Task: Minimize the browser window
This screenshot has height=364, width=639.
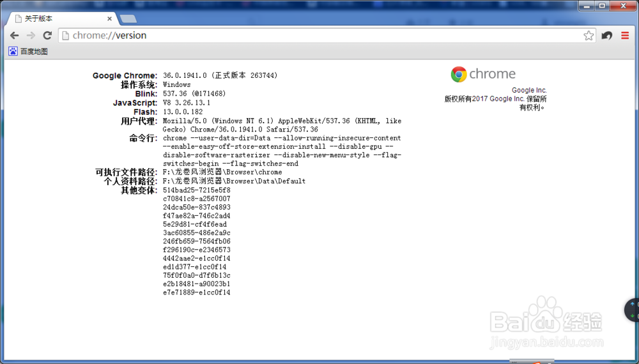Action: pos(587,6)
